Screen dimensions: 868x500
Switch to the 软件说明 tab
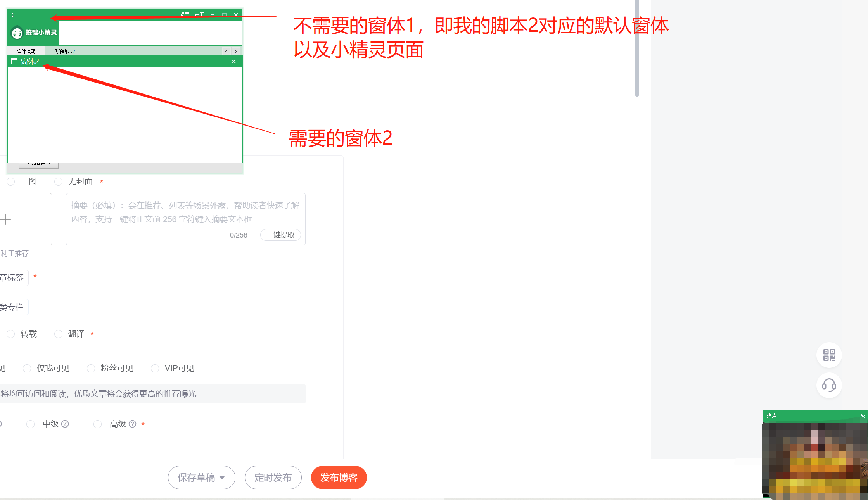(x=26, y=51)
